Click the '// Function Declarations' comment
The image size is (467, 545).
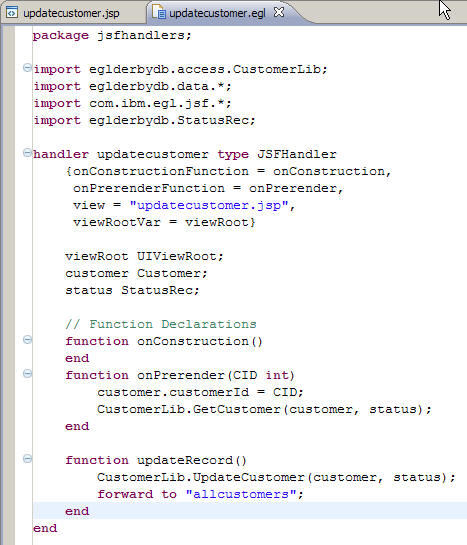[161, 324]
